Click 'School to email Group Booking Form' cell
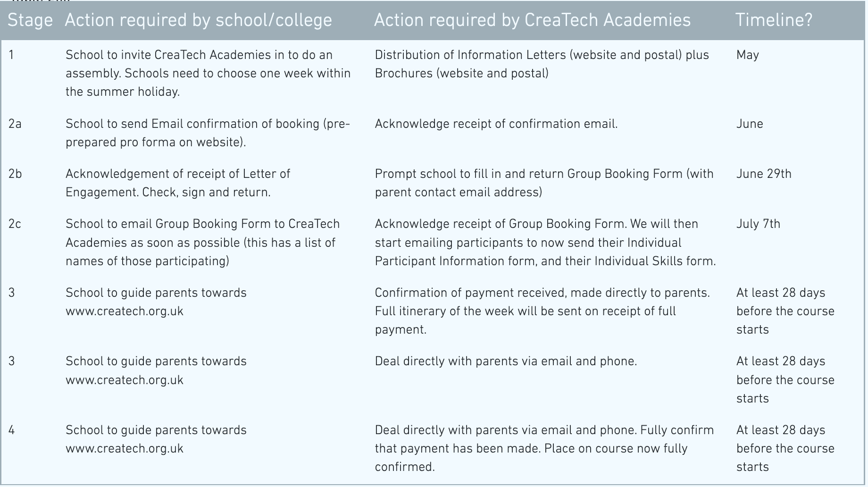The width and height of the screenshot is (868, 487). pos(203,243)
